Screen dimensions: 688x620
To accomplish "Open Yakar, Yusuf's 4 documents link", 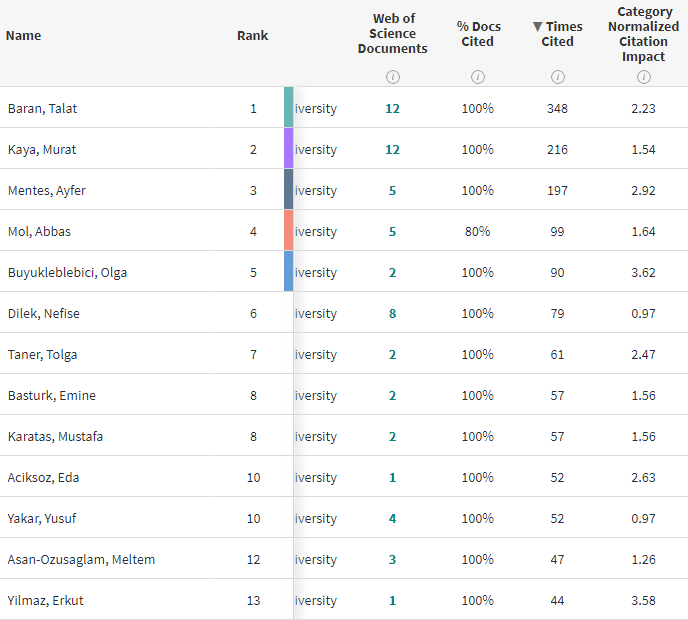I will (392, 518).
